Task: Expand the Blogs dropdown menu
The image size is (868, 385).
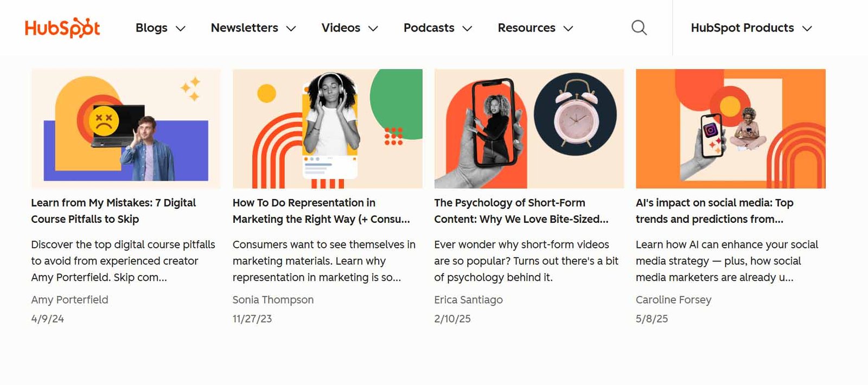Action: (x=160, y=28)
